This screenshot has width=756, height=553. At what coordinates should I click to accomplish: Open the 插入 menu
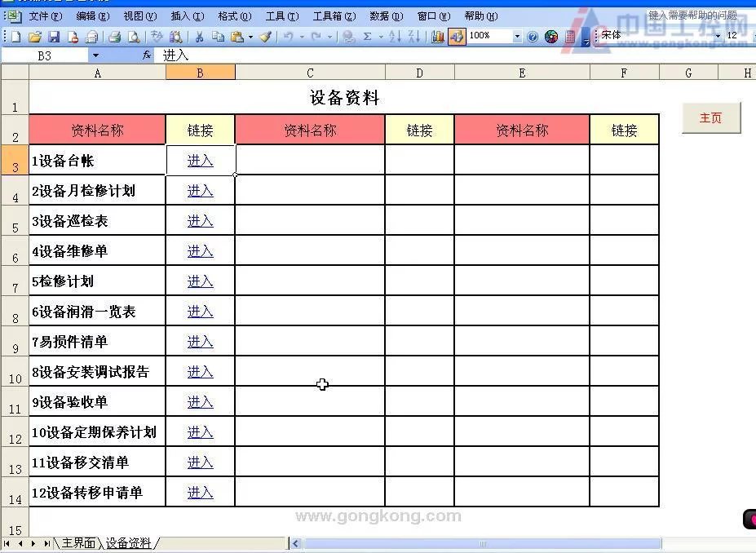coord(187,16)
